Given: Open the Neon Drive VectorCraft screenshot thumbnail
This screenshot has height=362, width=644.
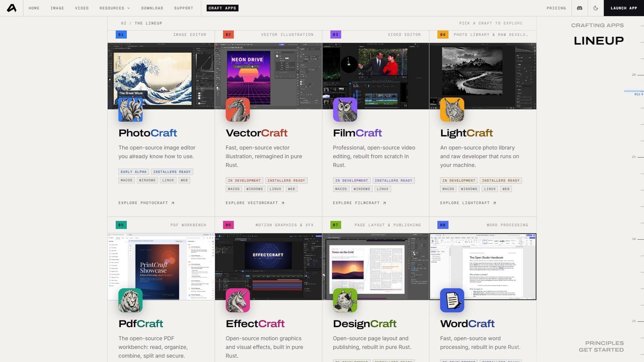Looking at the screenshot, I should (268, 76).
